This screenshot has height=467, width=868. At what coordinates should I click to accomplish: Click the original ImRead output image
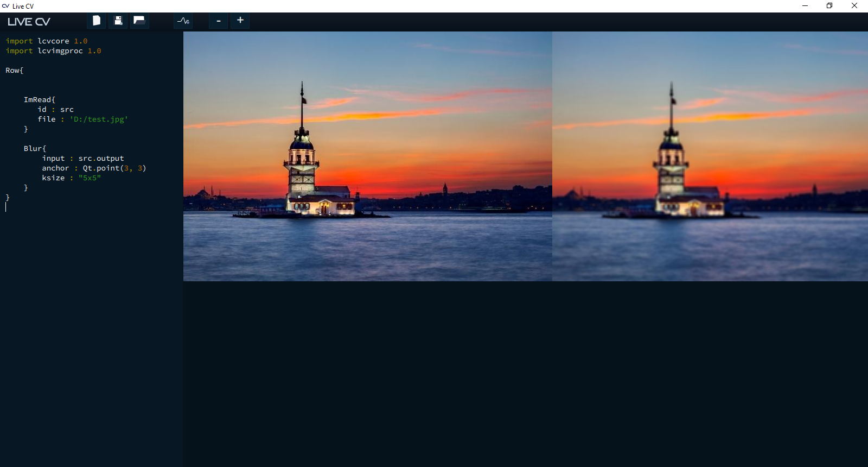click(367, 156)
